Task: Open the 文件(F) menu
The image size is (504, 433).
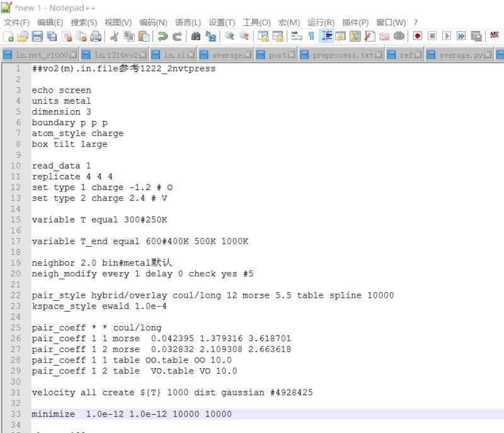Action: tap(17, 22)
